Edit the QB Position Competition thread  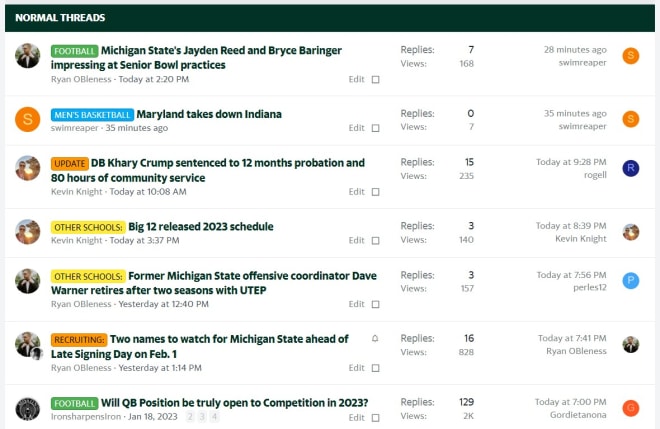coord(356,417)
